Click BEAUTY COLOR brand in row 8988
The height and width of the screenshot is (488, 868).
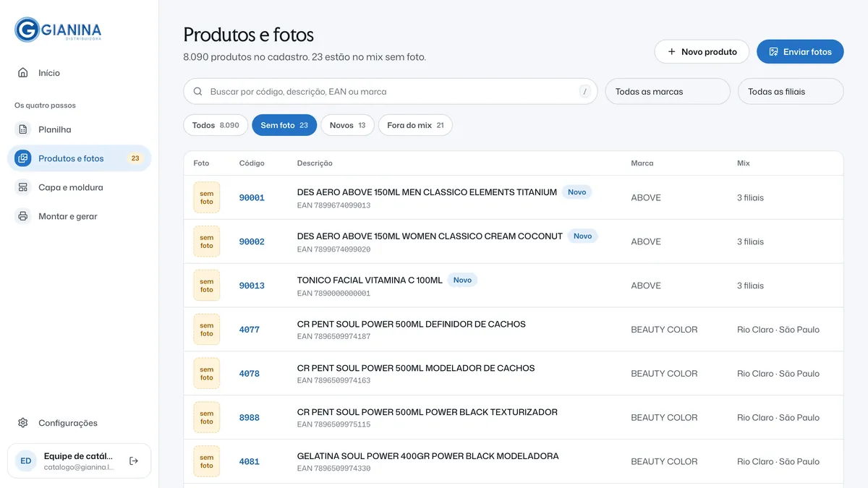(x=664, y=418)
